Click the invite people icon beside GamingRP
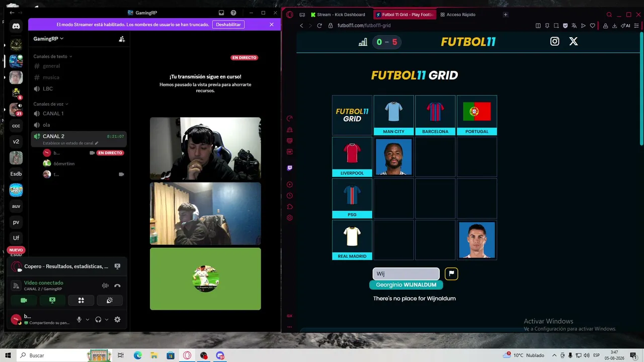The image size is (644, 362). (x=122, y=39)
